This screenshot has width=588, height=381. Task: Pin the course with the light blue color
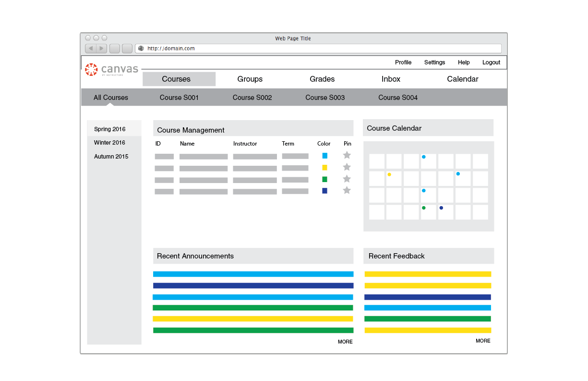coord(347,155)
